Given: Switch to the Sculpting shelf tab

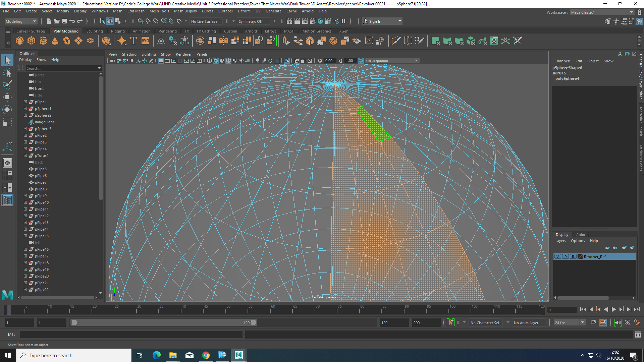Looking at the screenshot, I should (x=95, y=31).
